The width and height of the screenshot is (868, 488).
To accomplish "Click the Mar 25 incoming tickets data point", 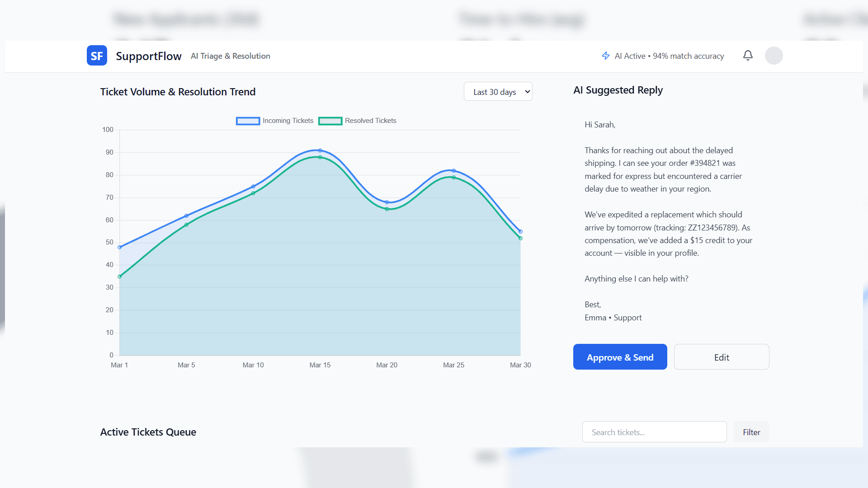I will [x=454, y=171].
